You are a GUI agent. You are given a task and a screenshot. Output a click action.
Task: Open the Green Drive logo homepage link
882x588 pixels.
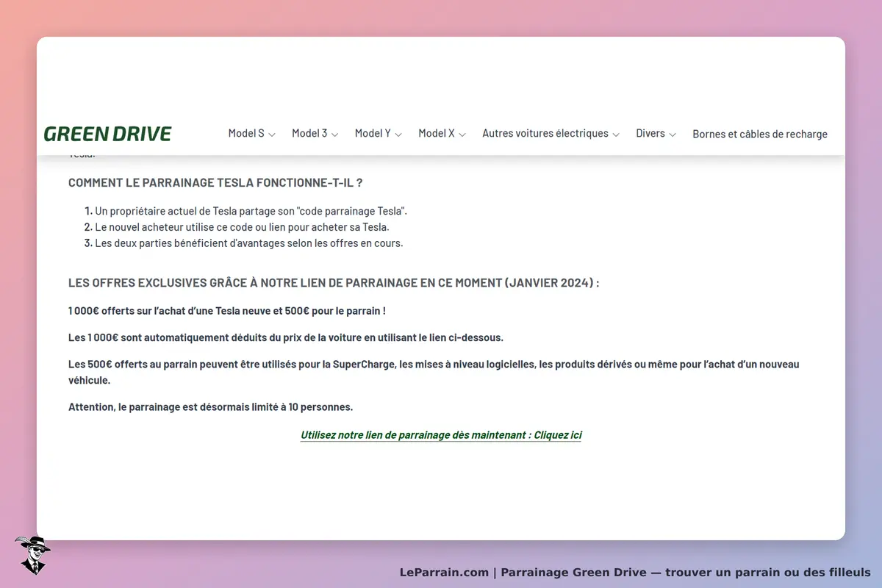(107, 134)
